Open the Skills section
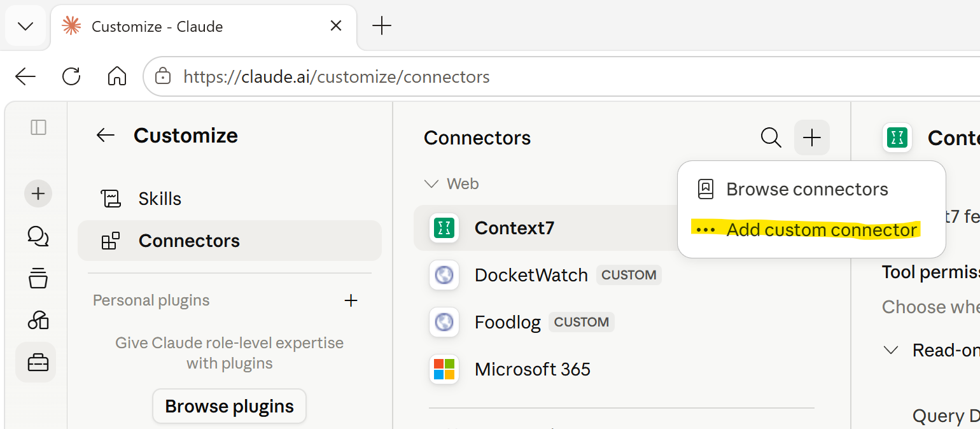980x429 pixels. click(x=229, y=199)
